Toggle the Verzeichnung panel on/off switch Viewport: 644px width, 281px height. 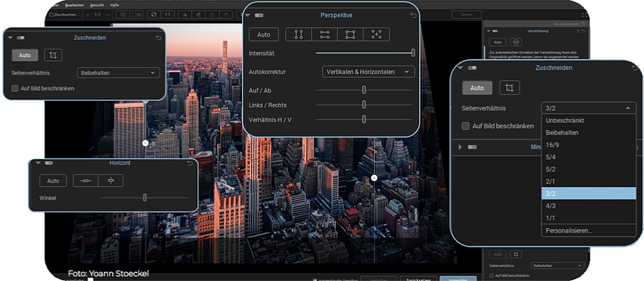click(x=496, y=31)
